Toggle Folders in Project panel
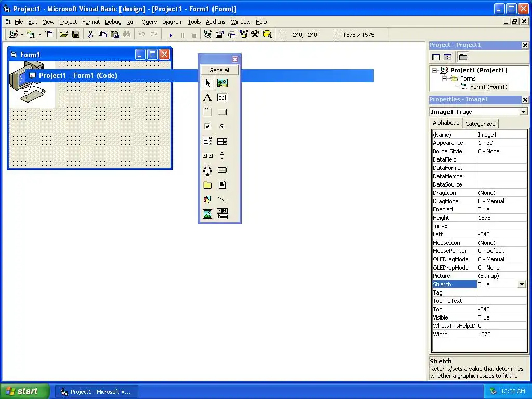Screen dimensions: 532x399 [x=463, y=57]
